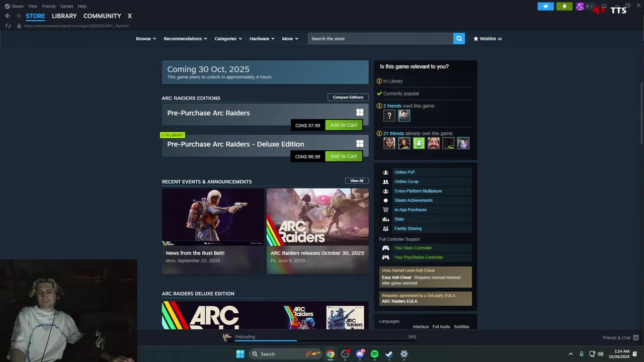Open Steam from the taskbar

click(x=389, y=354)
